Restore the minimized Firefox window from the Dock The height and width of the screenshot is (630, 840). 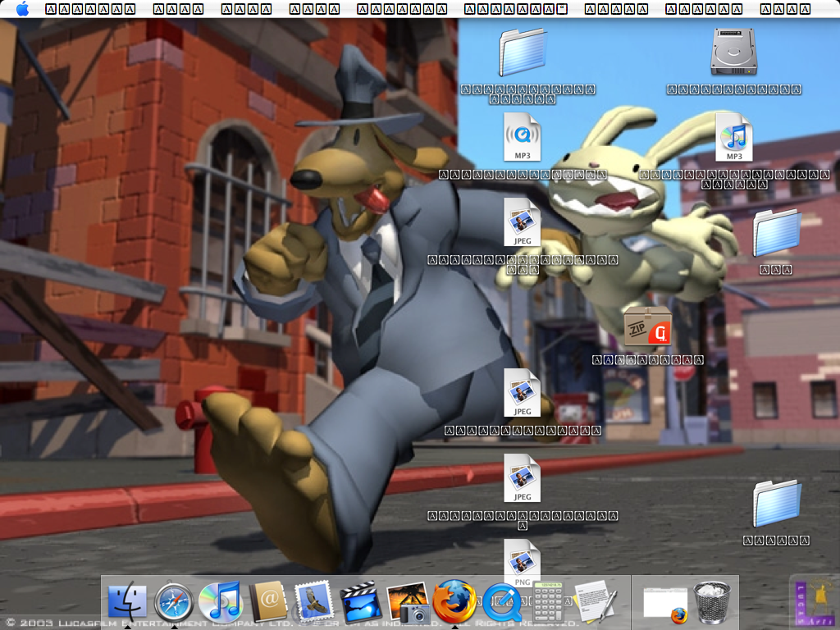664,602
